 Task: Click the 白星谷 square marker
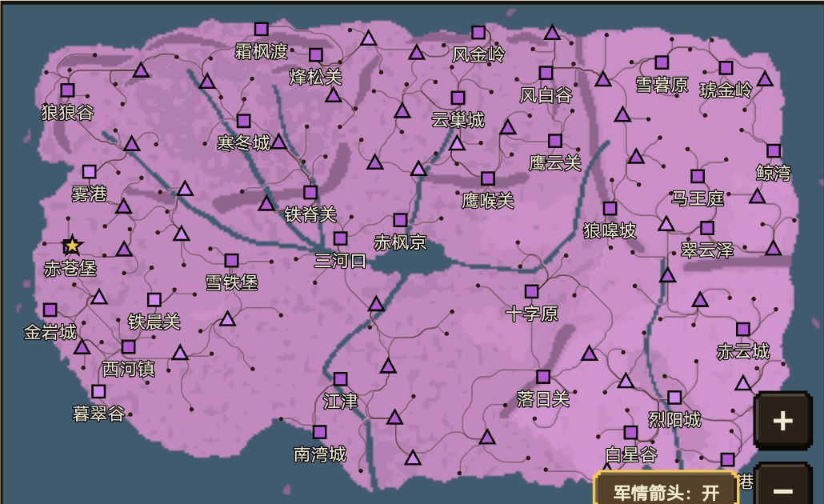(x=630, y=433)
